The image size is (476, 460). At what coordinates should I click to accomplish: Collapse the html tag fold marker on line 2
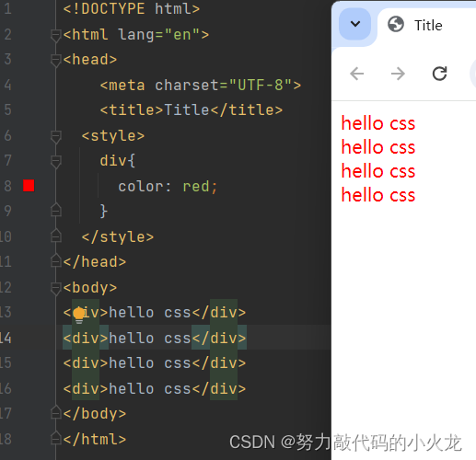[56, 35]
